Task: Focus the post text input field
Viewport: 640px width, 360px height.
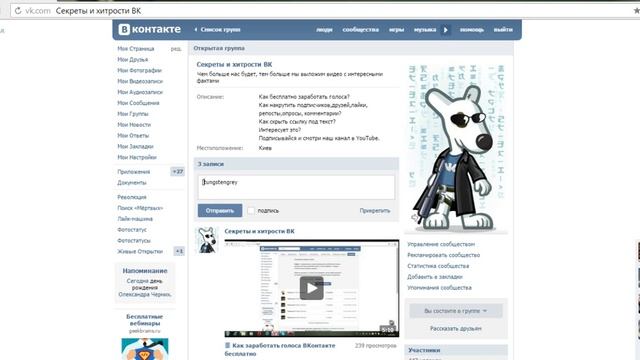Action: [x=296, y=187]
